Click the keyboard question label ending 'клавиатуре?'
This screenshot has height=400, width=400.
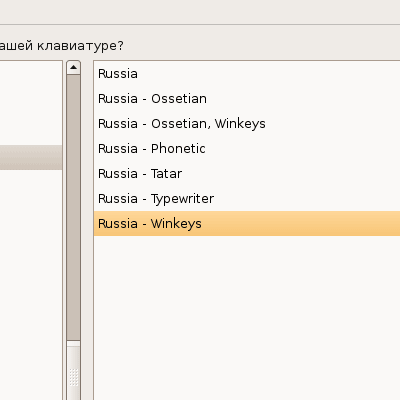point(62,45)
